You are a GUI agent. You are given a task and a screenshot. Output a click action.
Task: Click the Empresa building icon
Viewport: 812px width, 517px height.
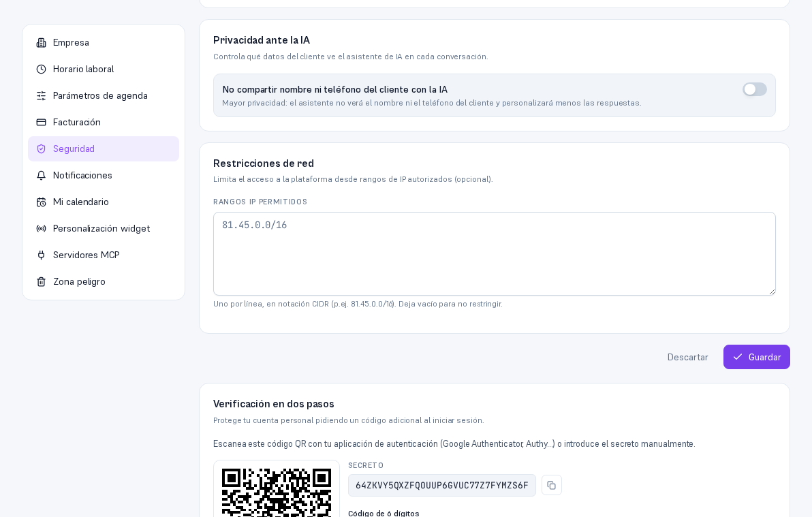(x=41, y=42)
